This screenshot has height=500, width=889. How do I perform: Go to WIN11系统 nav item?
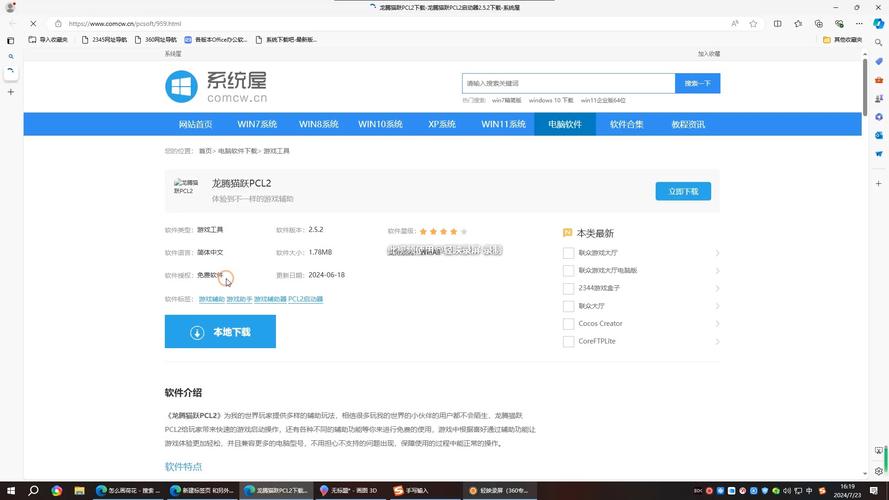[503, 124]
